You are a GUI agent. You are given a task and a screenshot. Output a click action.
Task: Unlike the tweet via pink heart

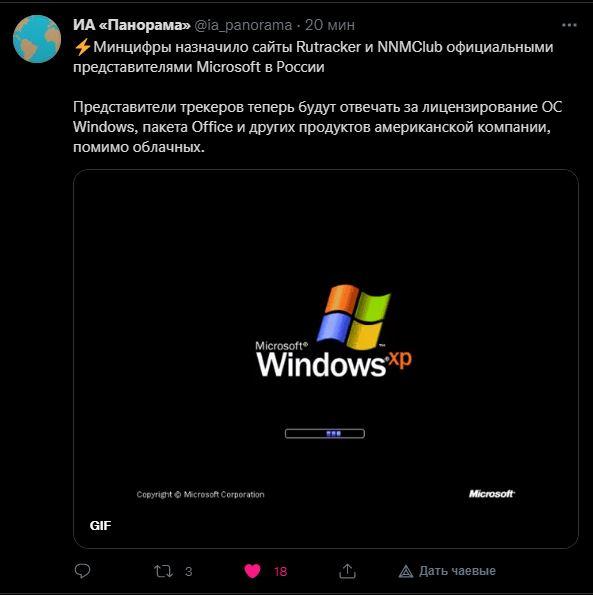252,571
